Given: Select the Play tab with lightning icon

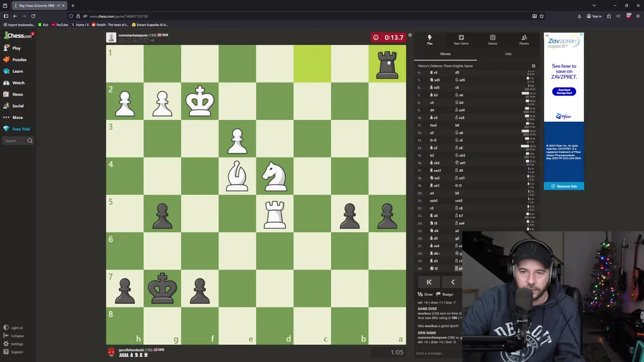Looking at the screenshot, I should click(x=430, y=40).
